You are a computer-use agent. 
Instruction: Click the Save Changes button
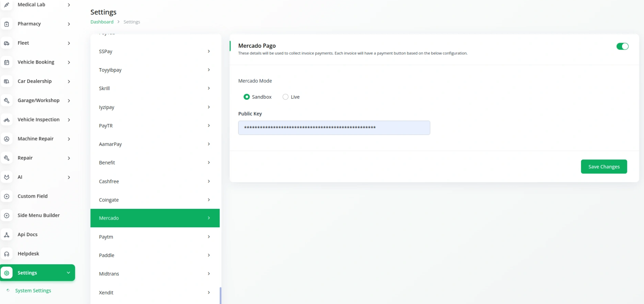tap(604, 166)
